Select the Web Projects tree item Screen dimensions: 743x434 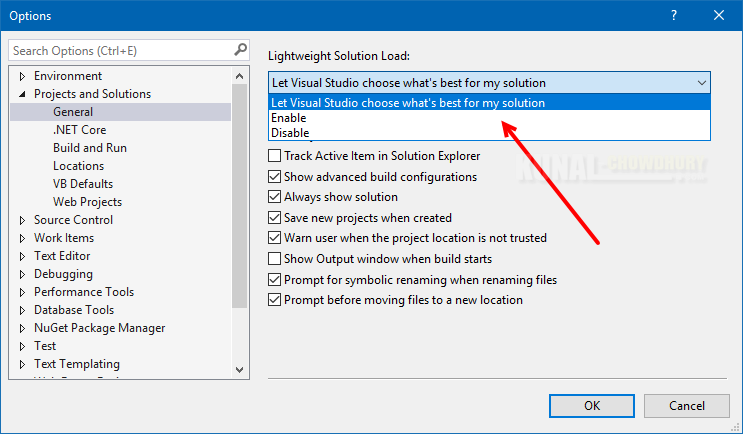[89, 202]
